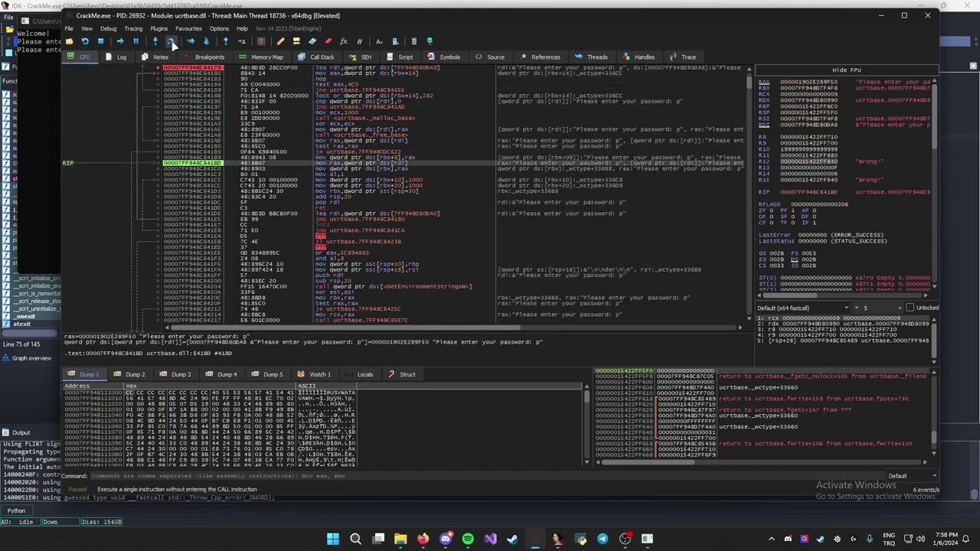980x551 pixels.
Task: Select the Dump 2 tab
Action: pyautogui.click(x=129, y=374)
